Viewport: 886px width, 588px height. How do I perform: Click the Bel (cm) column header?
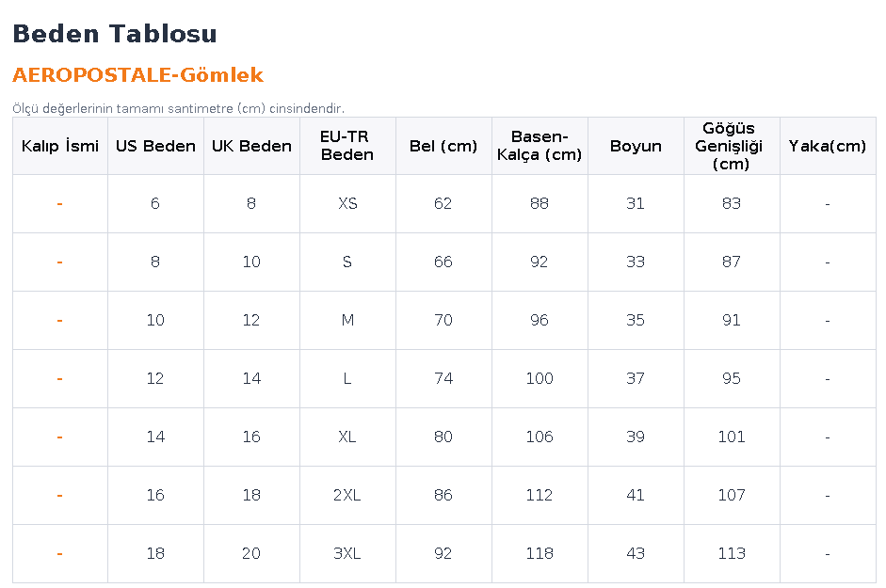coord(443,146)
